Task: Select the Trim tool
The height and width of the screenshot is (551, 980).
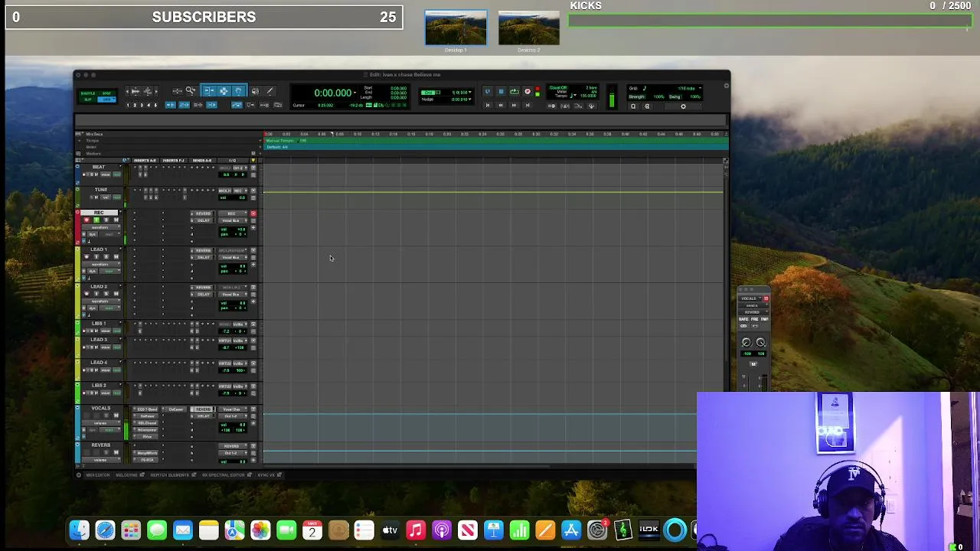Action: pos(209,90)
